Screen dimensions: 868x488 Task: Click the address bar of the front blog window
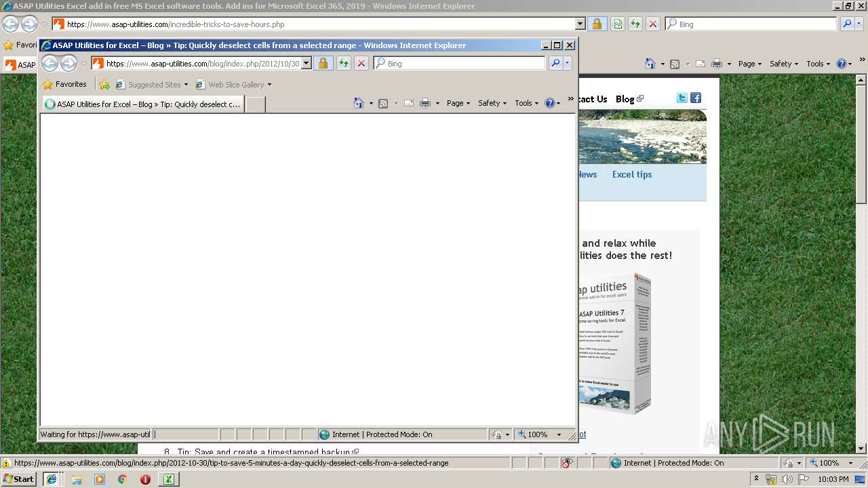pos(202,63)
